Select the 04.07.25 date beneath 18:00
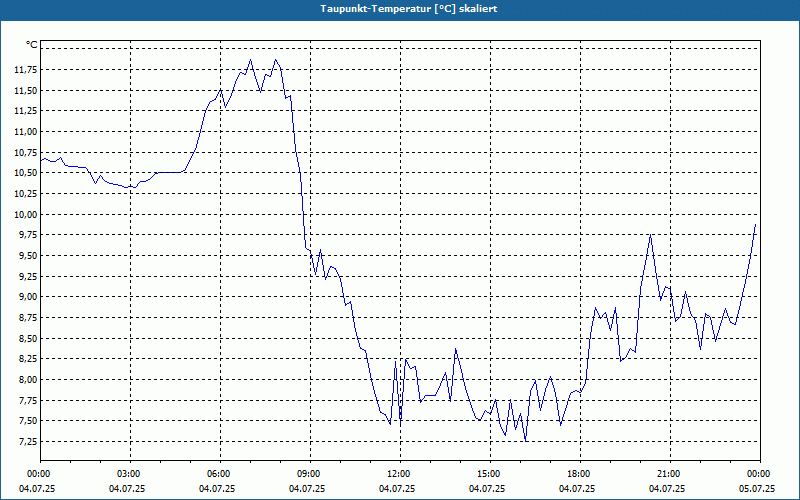The width and height of the screenshot is (800, 500). pos(577,489)
